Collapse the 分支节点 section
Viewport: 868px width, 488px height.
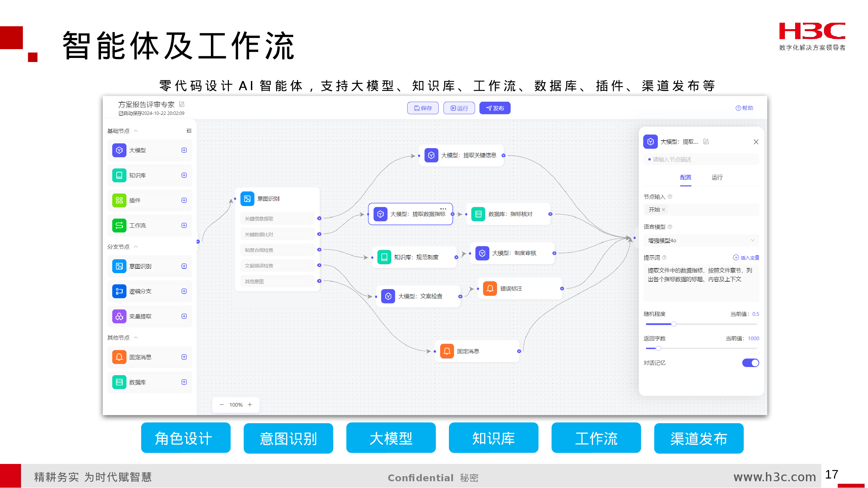136,247
